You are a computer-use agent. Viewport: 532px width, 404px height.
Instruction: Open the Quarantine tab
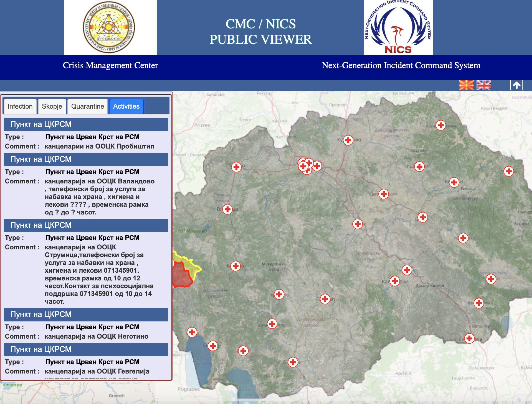(87, 106)
